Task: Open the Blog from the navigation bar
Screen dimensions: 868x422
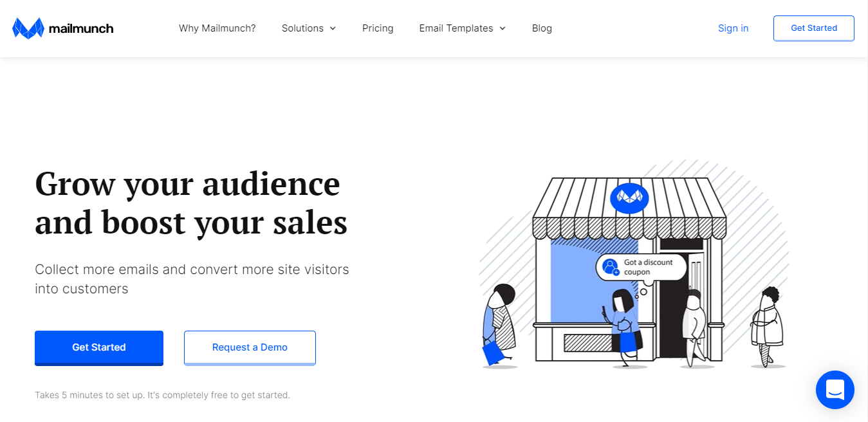Action: click(542, 28)
